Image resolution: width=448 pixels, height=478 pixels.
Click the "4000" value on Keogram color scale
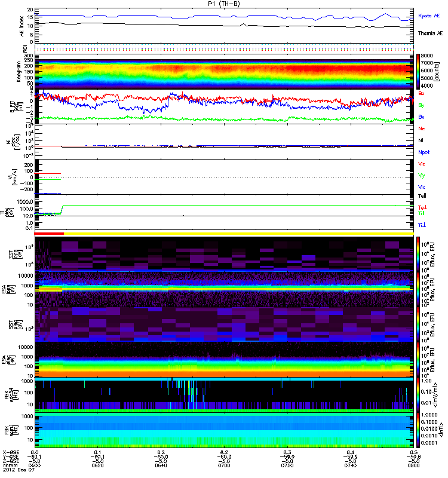(x=427, y=85)
